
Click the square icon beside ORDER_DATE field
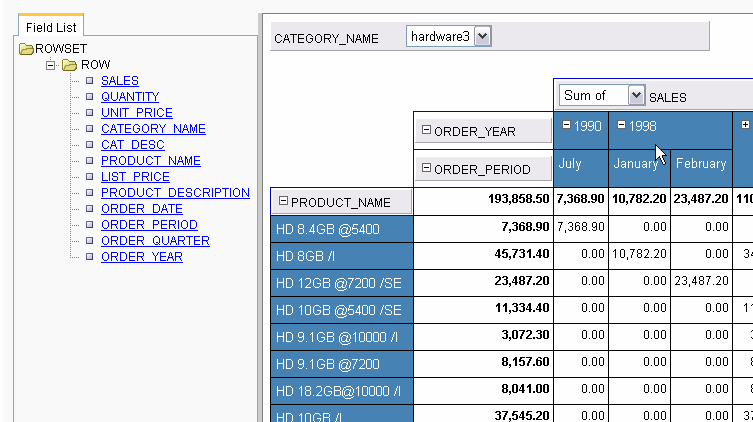pyautogui.click(x=89, y=208)
